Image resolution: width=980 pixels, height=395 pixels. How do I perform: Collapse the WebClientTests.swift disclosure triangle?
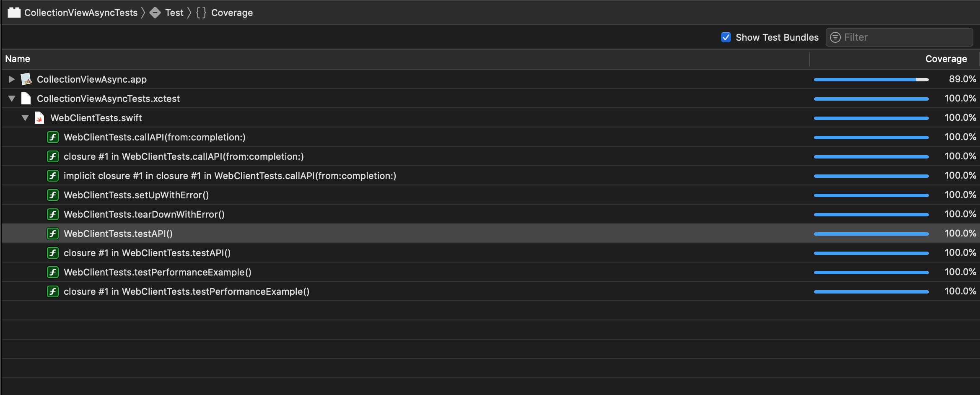tap(25, 118)
